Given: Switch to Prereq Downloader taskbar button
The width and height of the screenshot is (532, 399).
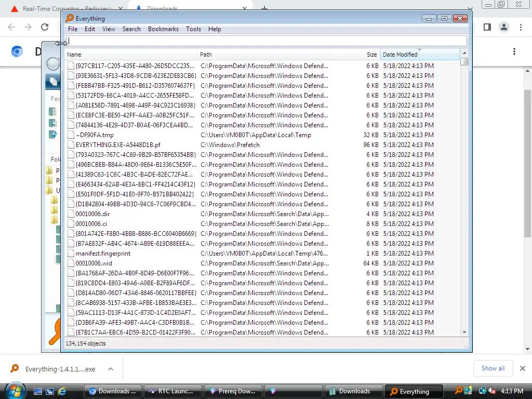Looking at the screenshot, I should pyautogui.click(x=233, y=391).
